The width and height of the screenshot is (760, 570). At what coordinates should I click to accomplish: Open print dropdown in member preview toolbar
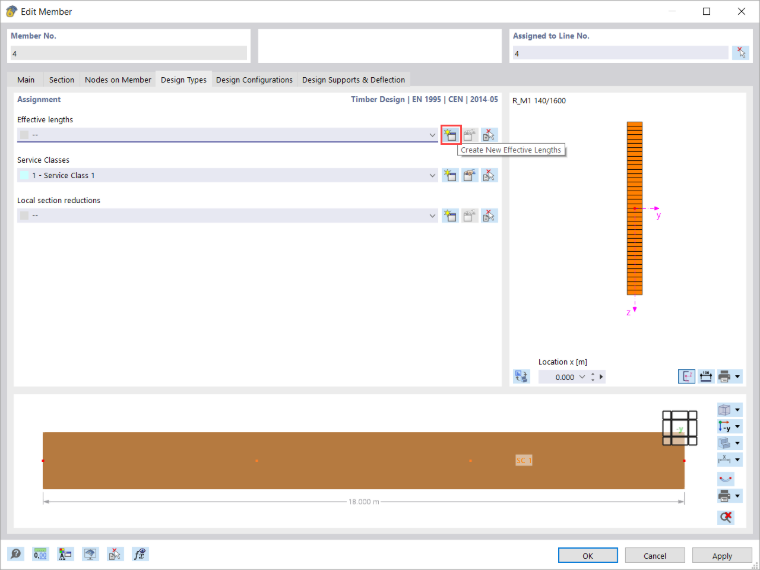738,496
